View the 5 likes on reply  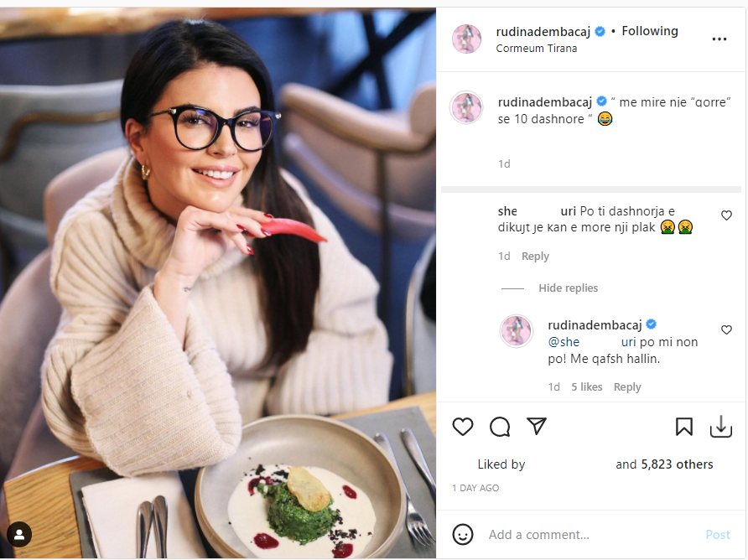pos(587,386)
